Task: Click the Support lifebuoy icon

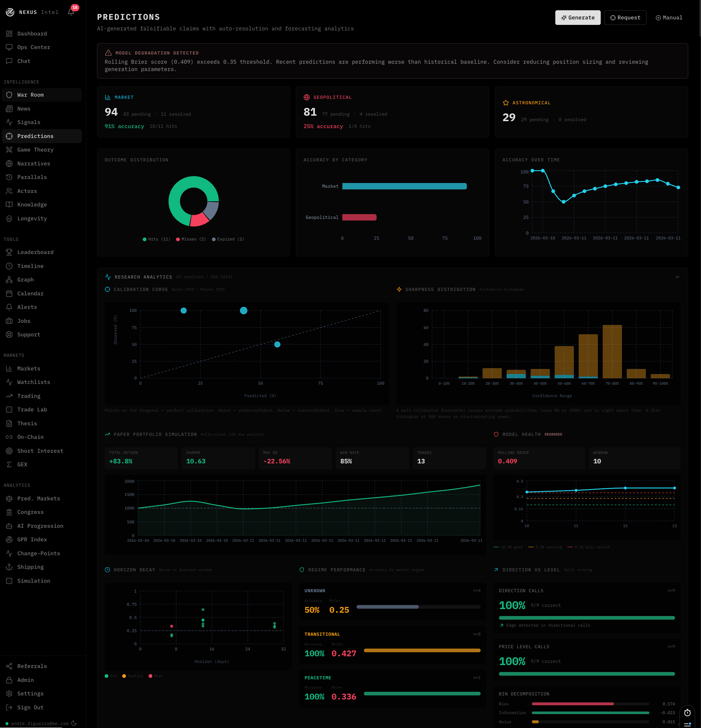Action: coord(9,334)
